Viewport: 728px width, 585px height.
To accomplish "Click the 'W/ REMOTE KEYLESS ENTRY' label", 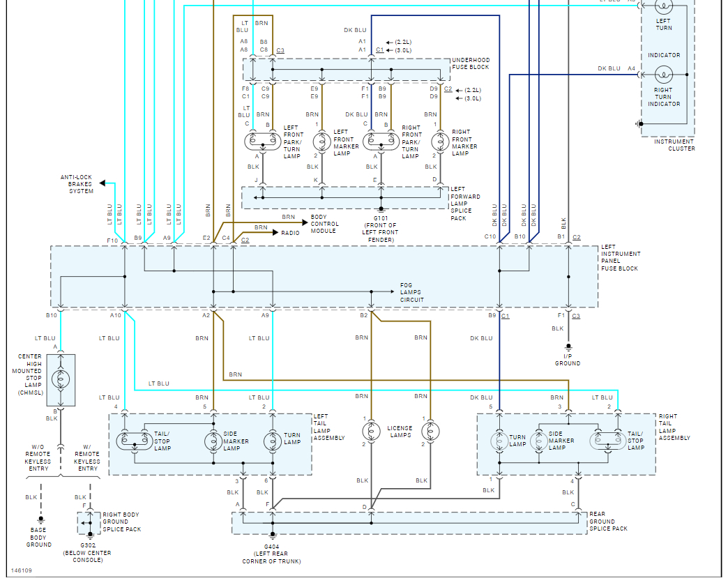I will click(87, 458).
